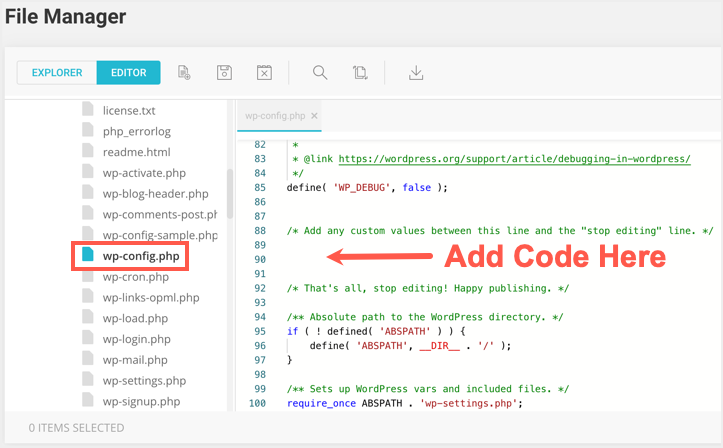Image resolution: width=723 pixels, height=448 pixels.
Task: Select wp-activate.php file
Action: pyautogui.click(x=144, y=173)
